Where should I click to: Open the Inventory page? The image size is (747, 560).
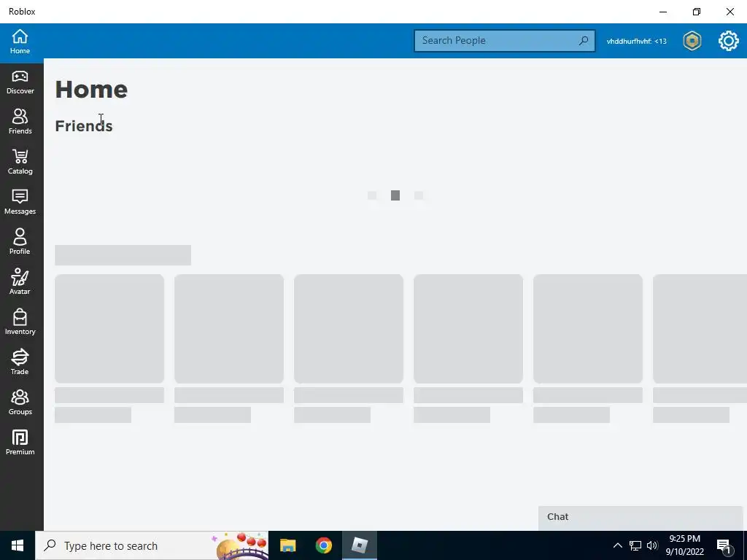[x=20, y=322]
